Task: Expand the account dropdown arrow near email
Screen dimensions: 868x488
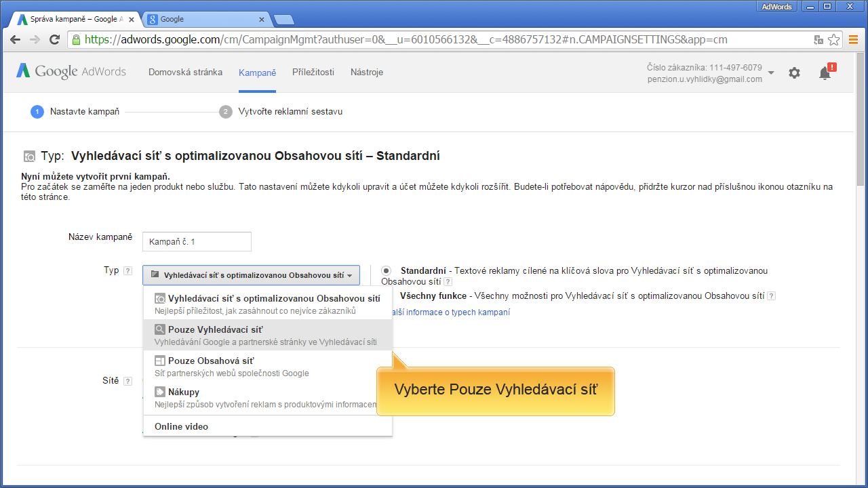Action: point(771,73)
